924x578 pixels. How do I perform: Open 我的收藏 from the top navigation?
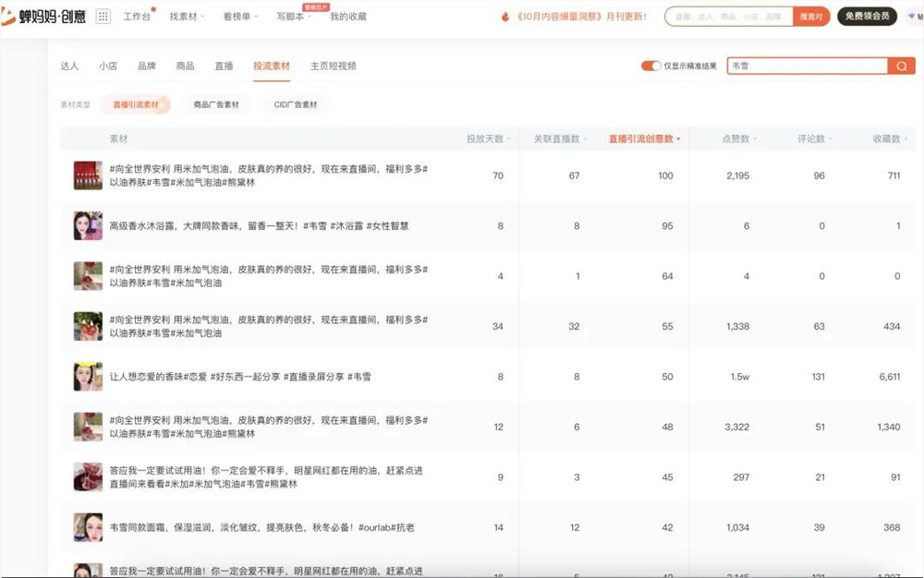pos(349,16)
